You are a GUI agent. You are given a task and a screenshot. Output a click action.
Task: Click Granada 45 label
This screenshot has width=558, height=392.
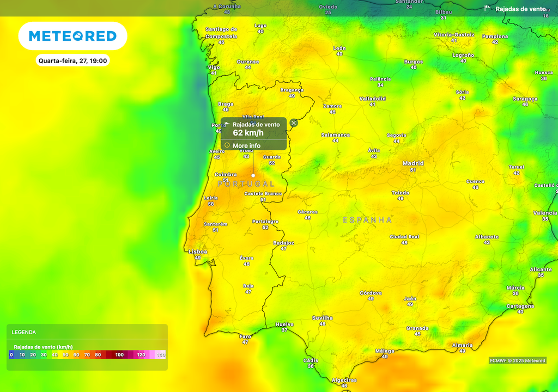pyautogui.click(x=417, y=331)
